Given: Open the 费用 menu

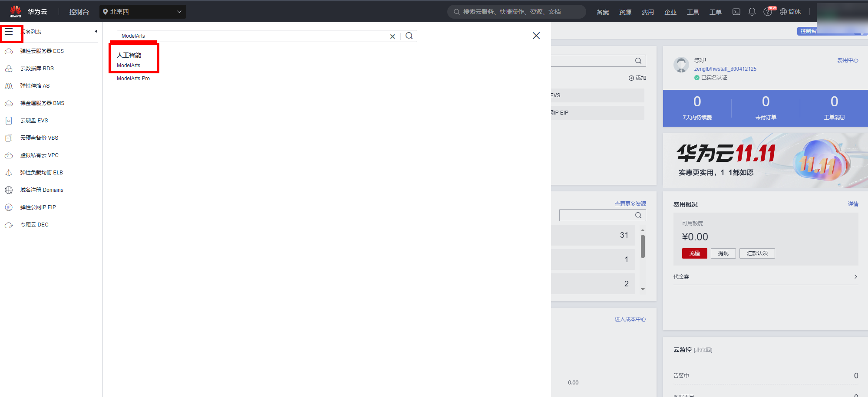Looking at the screenshot, I should [648, 12].
